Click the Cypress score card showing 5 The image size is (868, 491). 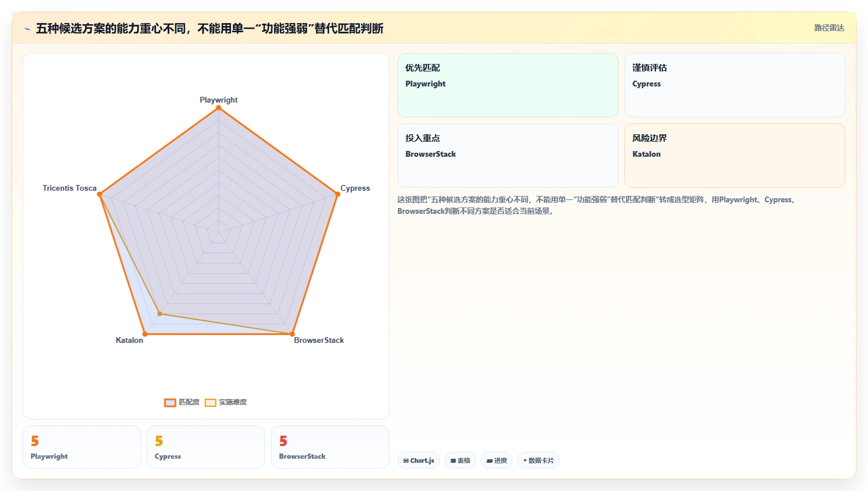tap(206, 447)
